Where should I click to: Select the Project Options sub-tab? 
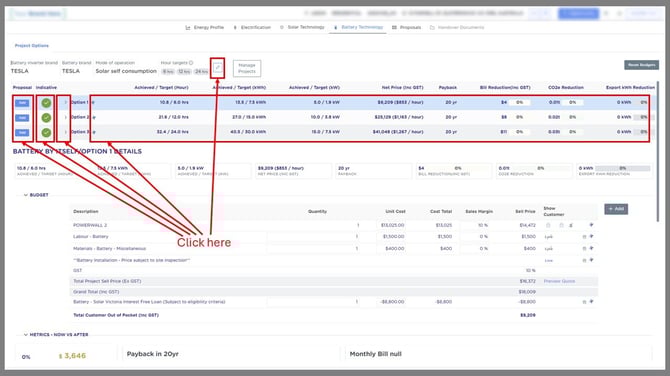32,46
